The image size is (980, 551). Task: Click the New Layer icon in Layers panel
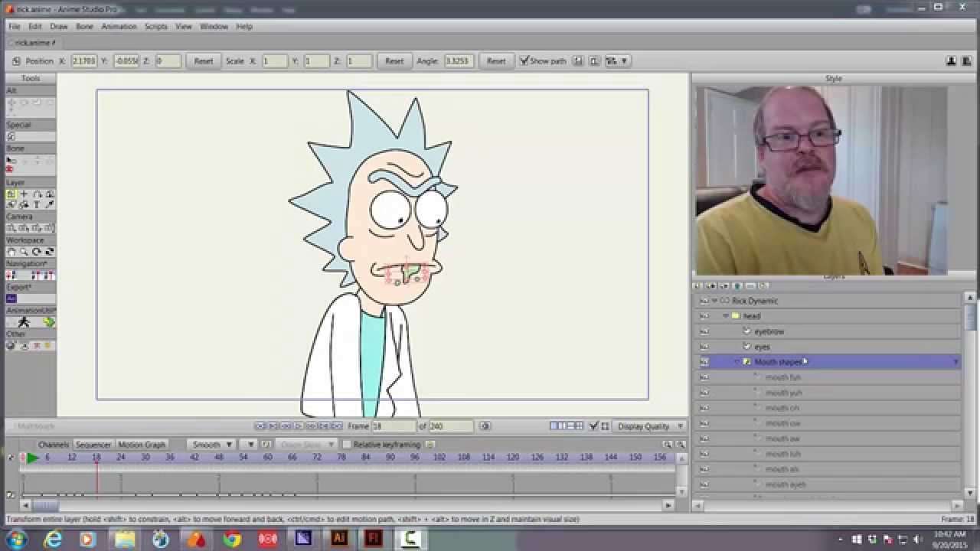pyautogui.click(x=699, y=286)
